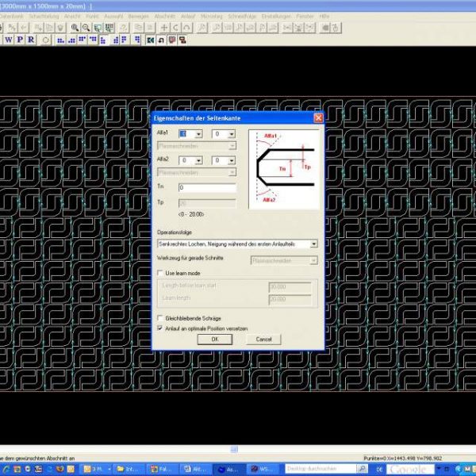Open the second Alfa1 dropdown
This screenshot has height=476, width=476.
pos(232,134)
